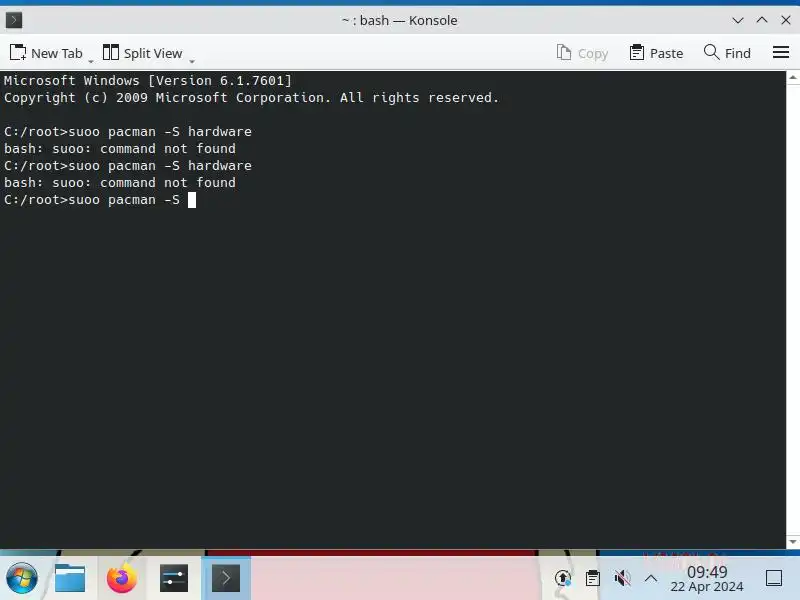Screen dimensions: 800x600
Task: Click the Copyright Microsoft Corporation line
Action: [252, 97]
